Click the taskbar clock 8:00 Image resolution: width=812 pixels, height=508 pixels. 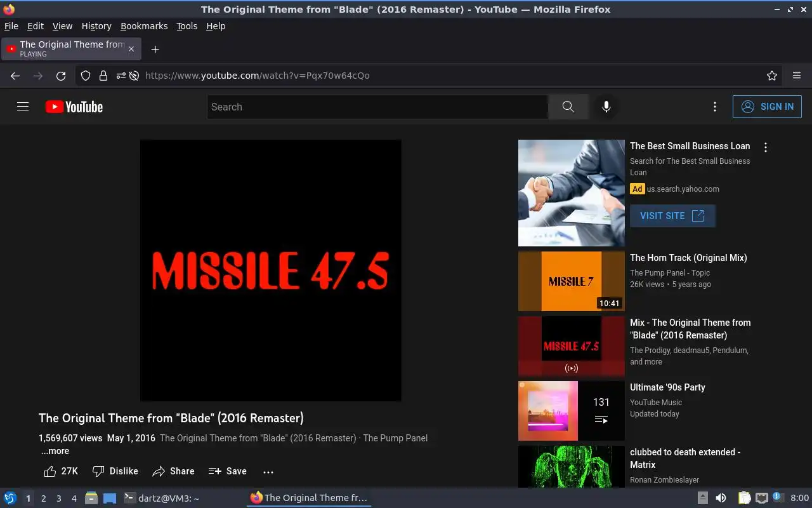[799, 498]
